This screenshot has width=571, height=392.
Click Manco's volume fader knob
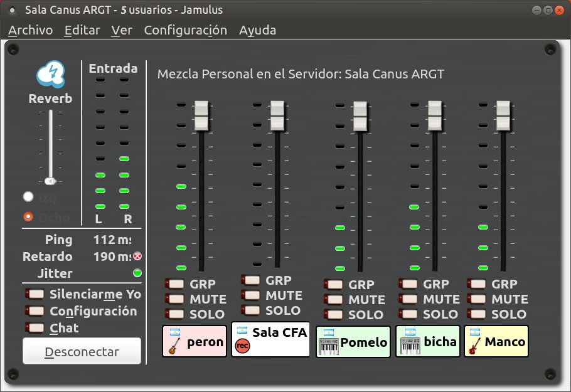coord(503,116)
